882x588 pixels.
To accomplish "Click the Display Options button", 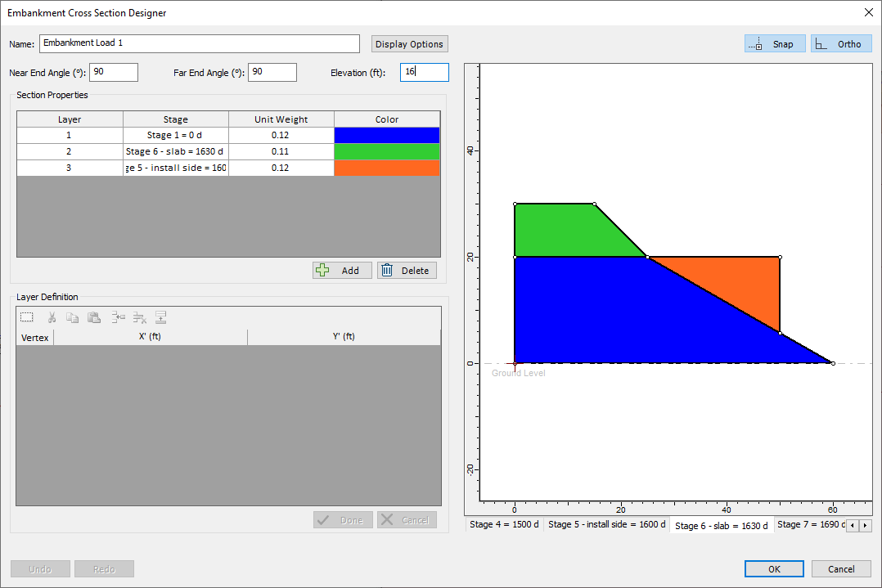I will [x=409, y=44].
